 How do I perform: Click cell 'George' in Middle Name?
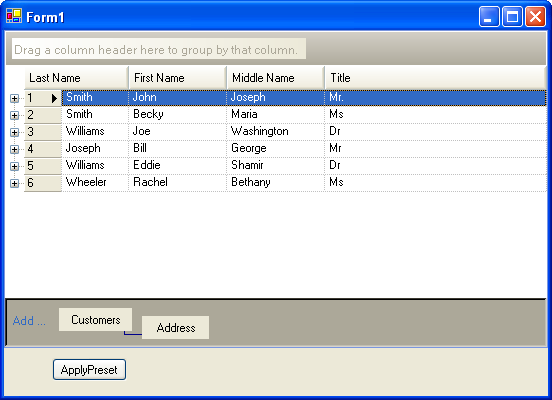coord(276,148)
